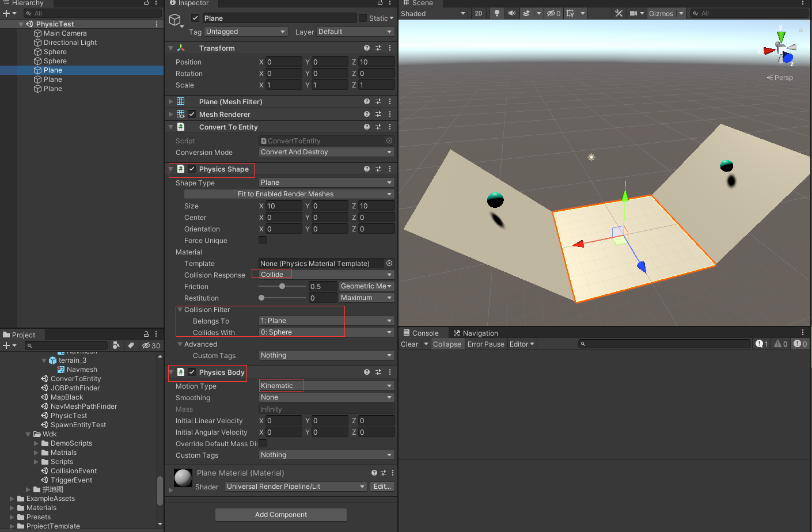Screen dimensions: 812x532
Task: Click the orientation gizmo in Scene view
Action: coord(781,49)
